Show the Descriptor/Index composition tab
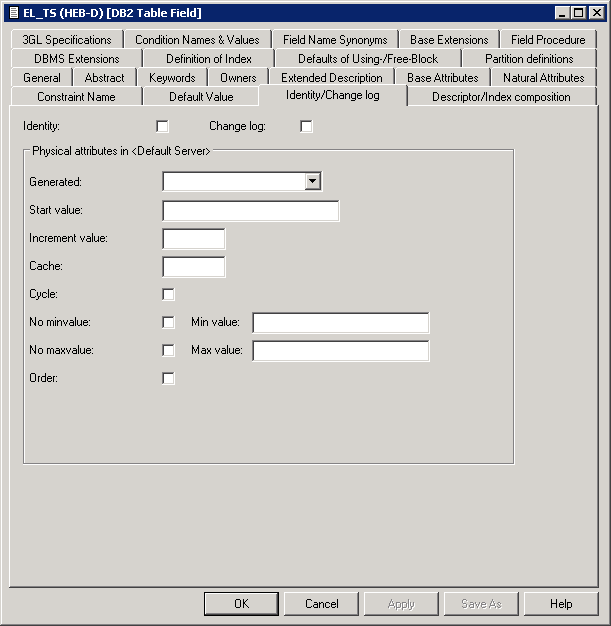Viewport: 611px width, 626px height. click(501, 97)
